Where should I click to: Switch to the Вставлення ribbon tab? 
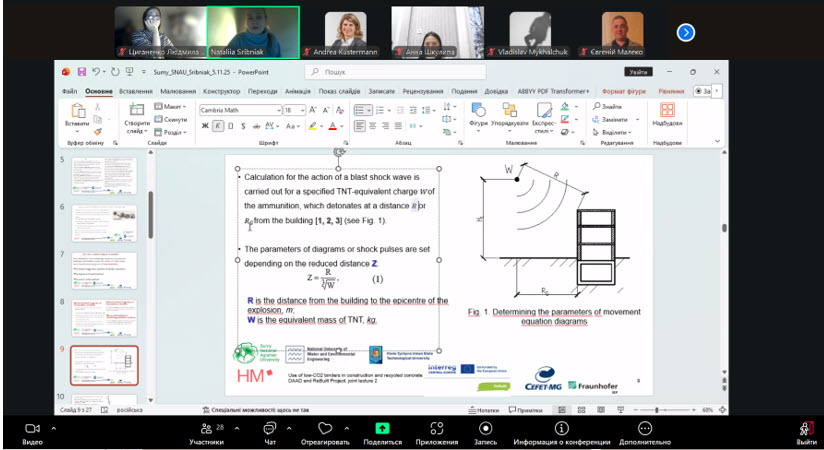136,91
